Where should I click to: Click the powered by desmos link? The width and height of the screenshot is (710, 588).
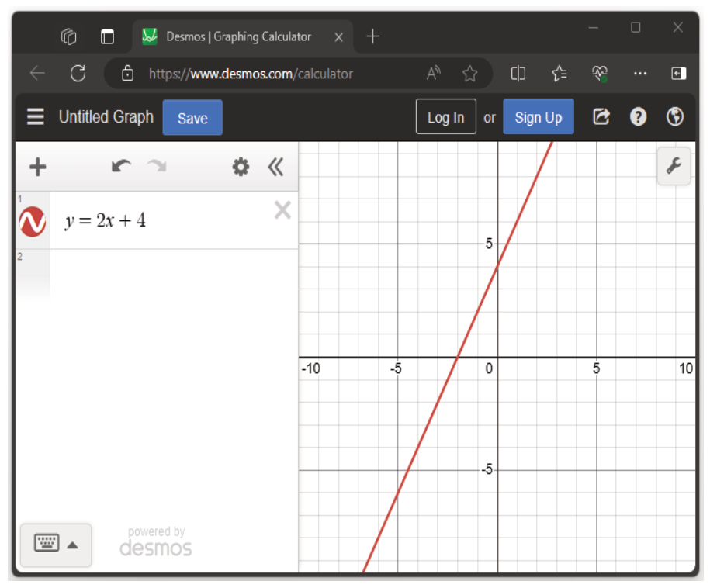point(156,541)
